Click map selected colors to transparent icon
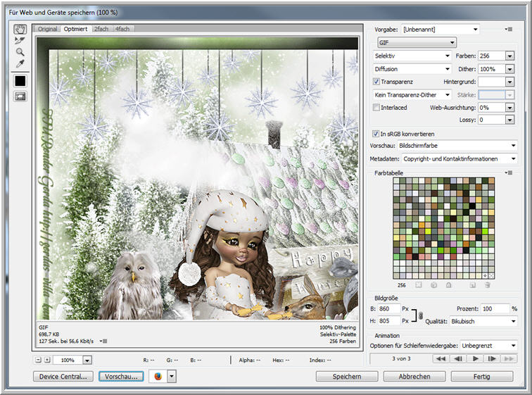The image size is (532, 395). pyautogui.click(x=419, y=285)
